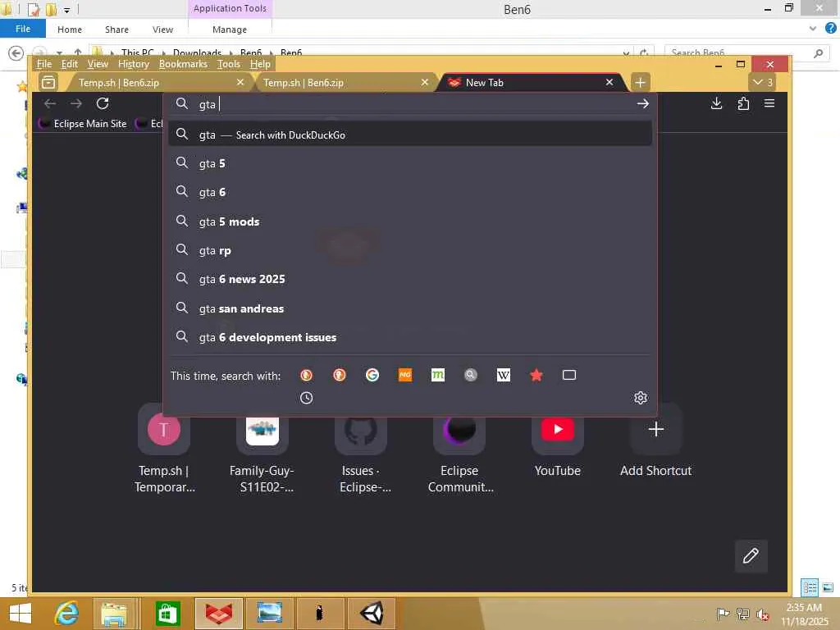Open the browser Downloads panel
The width and height of the screenshot is (840, 630).
(716, 103)
